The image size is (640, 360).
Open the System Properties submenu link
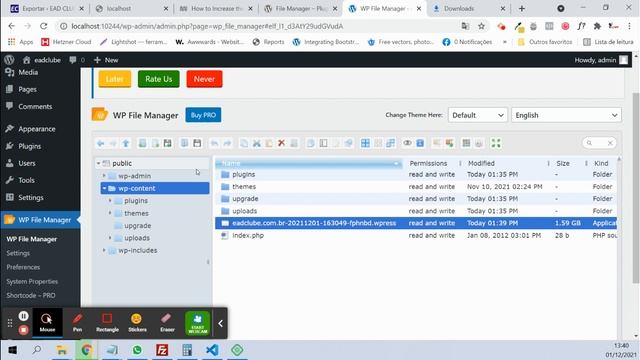pyautogui.click(x=32, y=282)
